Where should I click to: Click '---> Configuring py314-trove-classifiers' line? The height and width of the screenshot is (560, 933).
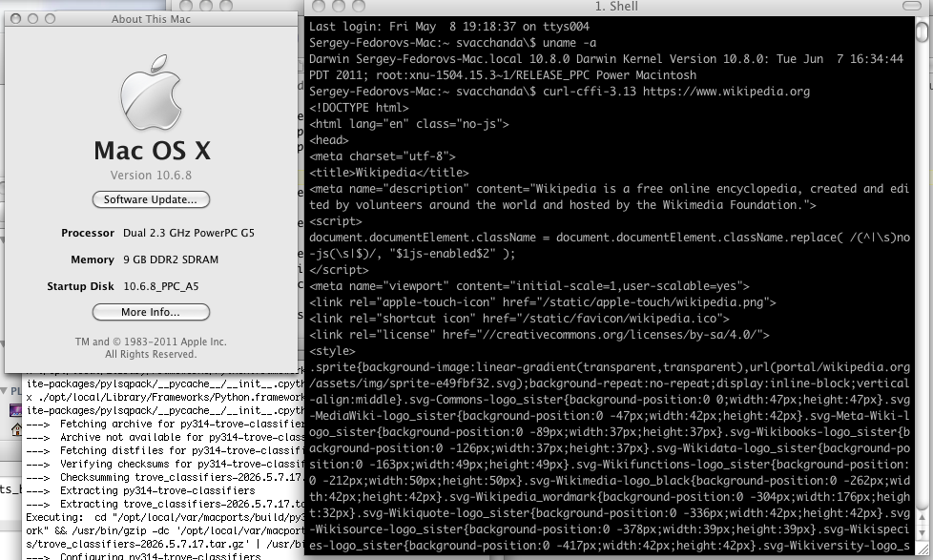143,556
